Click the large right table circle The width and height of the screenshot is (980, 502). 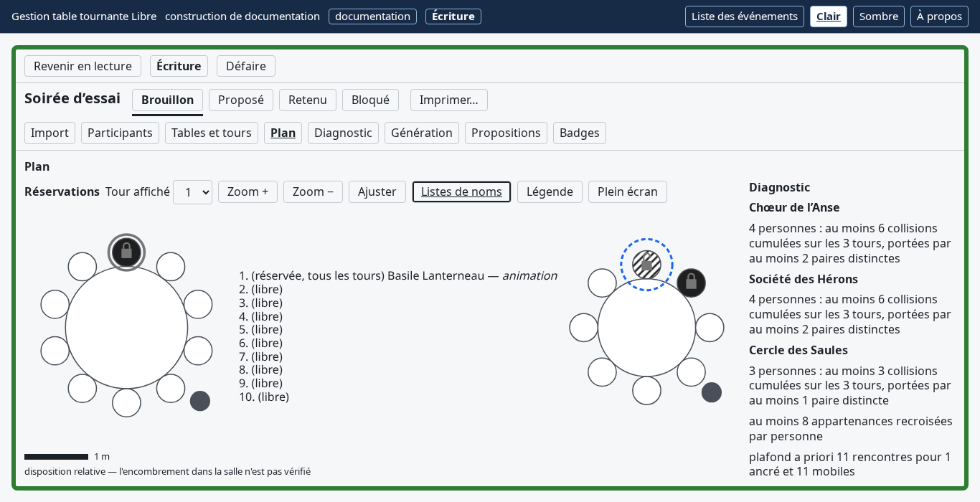[x=646, y=328]
